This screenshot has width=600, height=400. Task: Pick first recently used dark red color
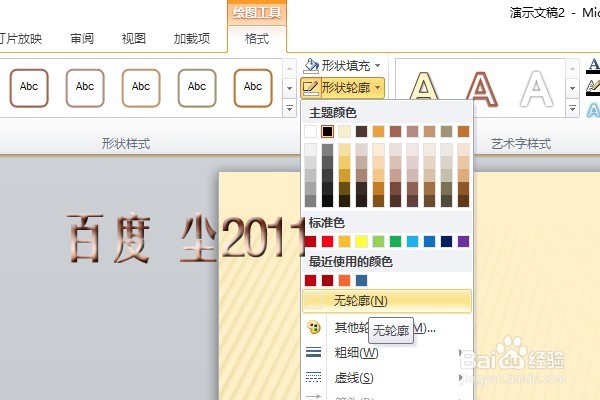(x=310, y=281)
